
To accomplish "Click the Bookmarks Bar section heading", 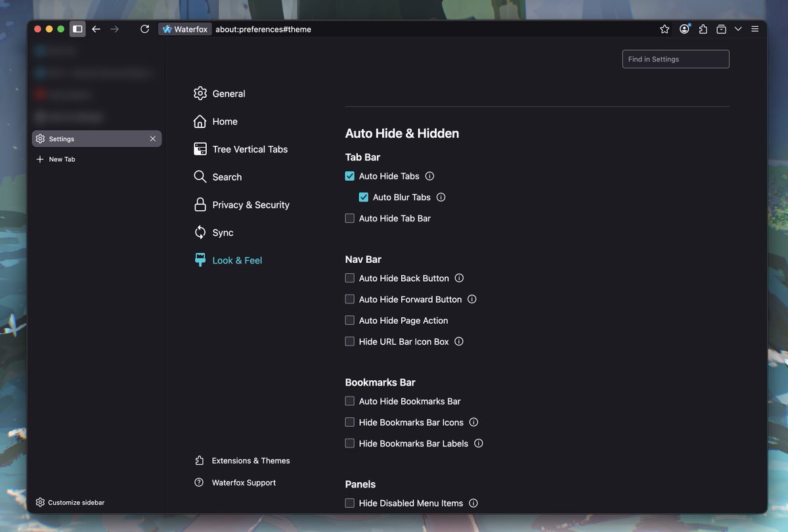I will (x=380, y=382).
